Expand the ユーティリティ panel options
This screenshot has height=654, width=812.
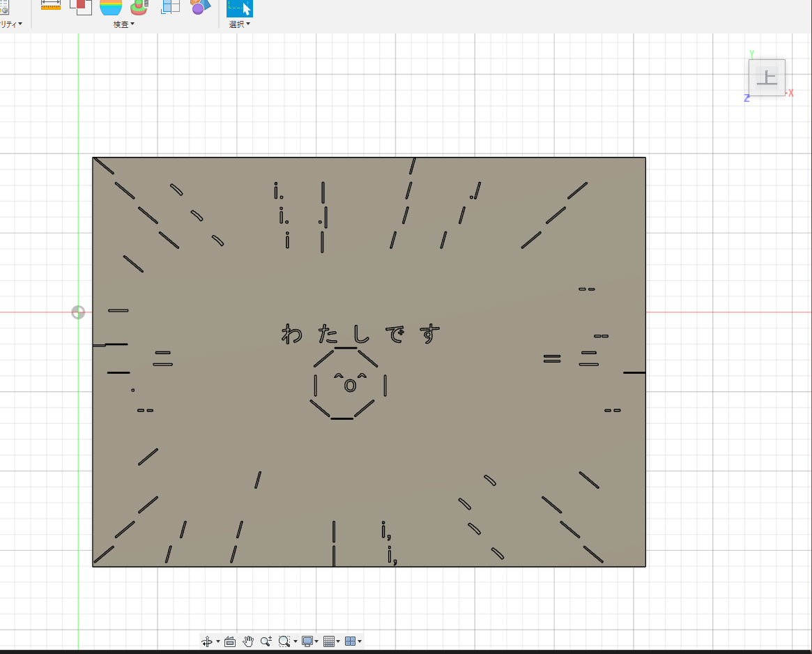pyautogui.click(x=10, y=24)
